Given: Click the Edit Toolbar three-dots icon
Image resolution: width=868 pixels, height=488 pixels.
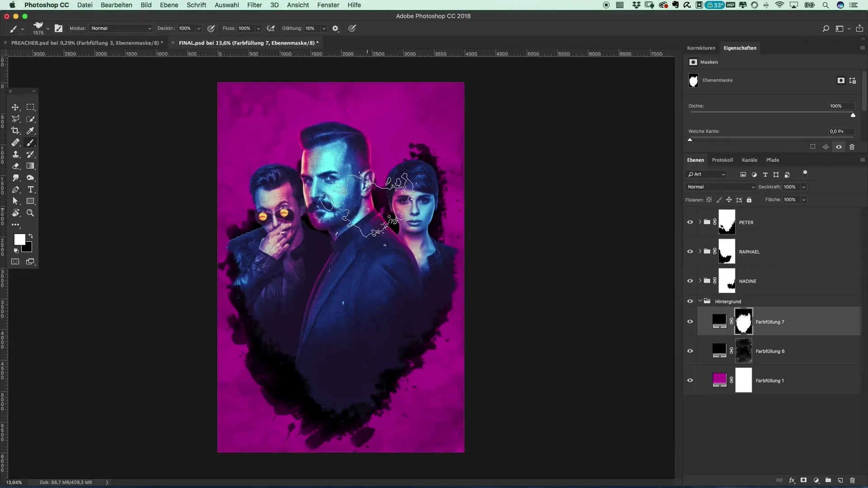Looking at the screenshot, I should (15, 225).
